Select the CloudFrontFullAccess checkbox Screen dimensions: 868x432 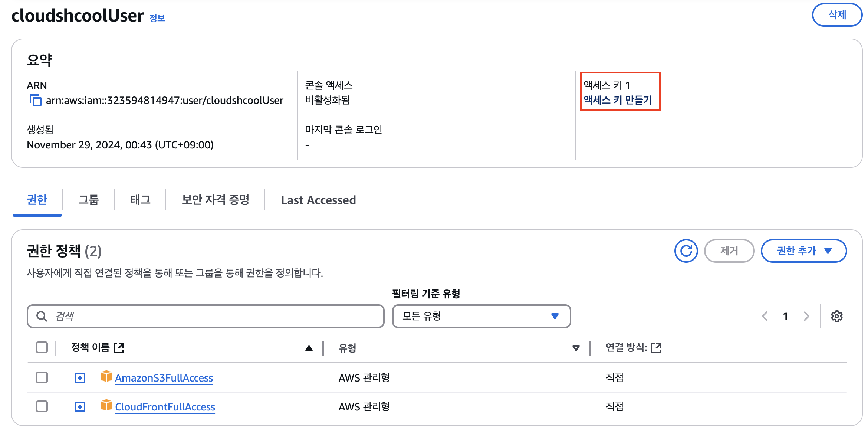point(42,406)
